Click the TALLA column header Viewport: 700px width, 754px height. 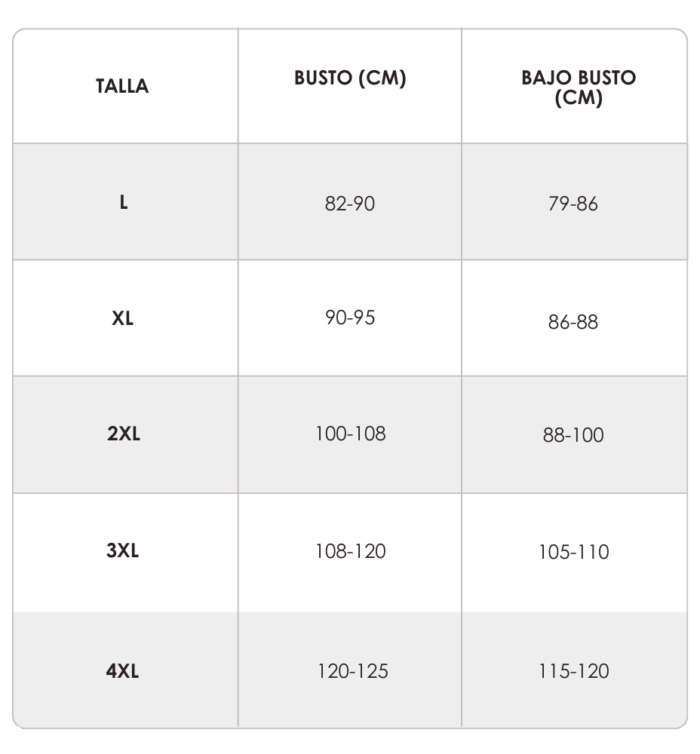[x=122, y=86]
